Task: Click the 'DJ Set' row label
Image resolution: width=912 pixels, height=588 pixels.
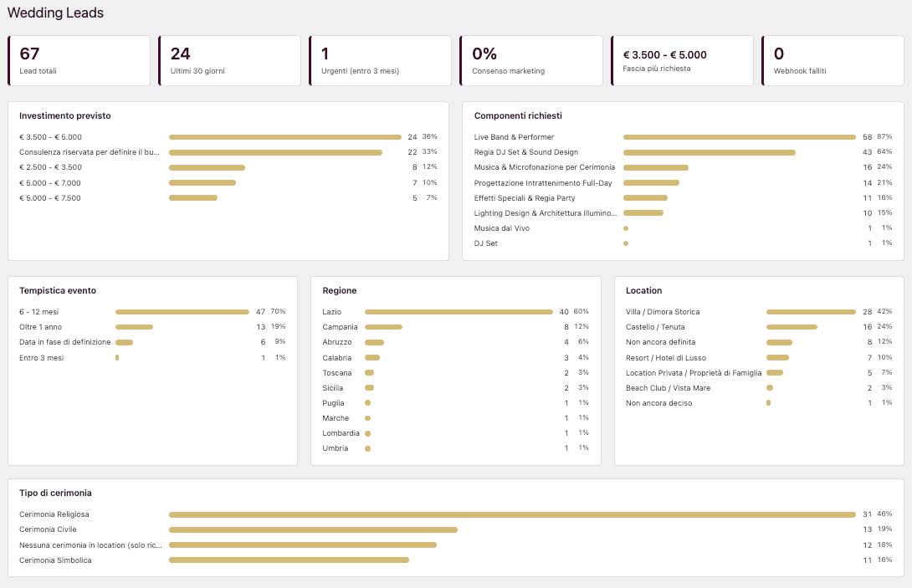Action: point(485,243)
